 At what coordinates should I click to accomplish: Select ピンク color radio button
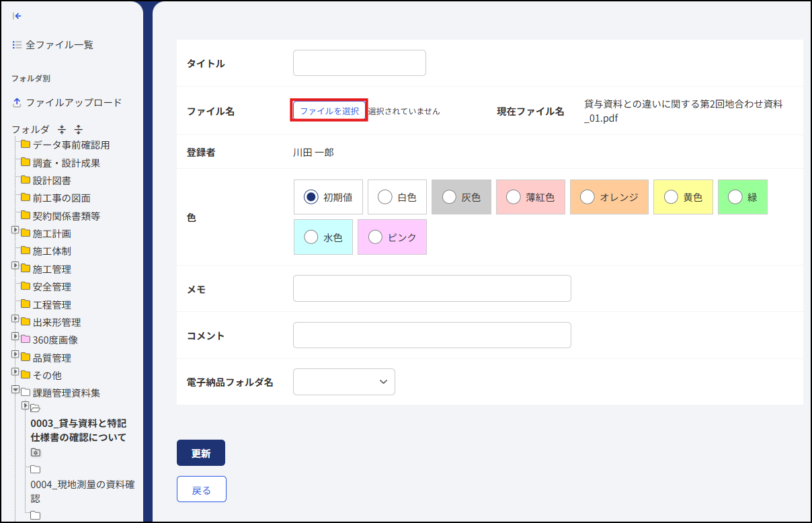coord(375,237)
